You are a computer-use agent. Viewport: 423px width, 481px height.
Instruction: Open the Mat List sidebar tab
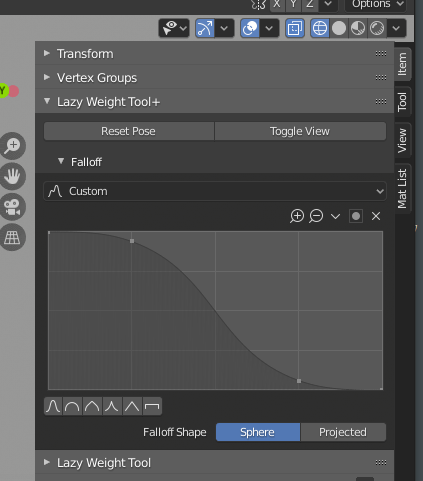[403, 188]
